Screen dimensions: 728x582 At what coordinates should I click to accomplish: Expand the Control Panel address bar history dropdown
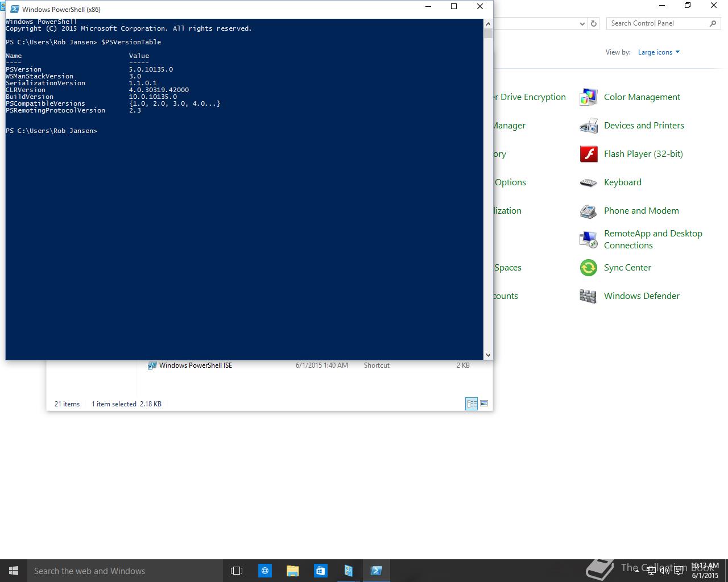coord(582,23)
